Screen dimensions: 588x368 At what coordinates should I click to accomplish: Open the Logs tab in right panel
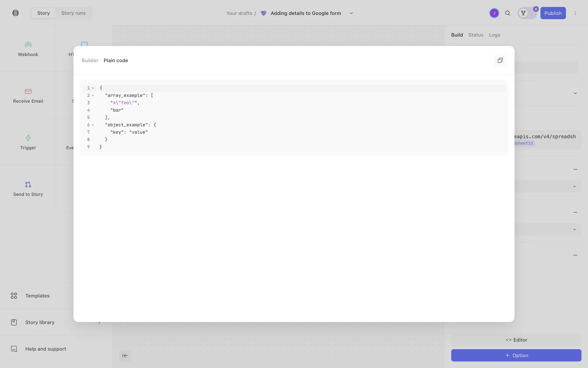coord(494,35)
